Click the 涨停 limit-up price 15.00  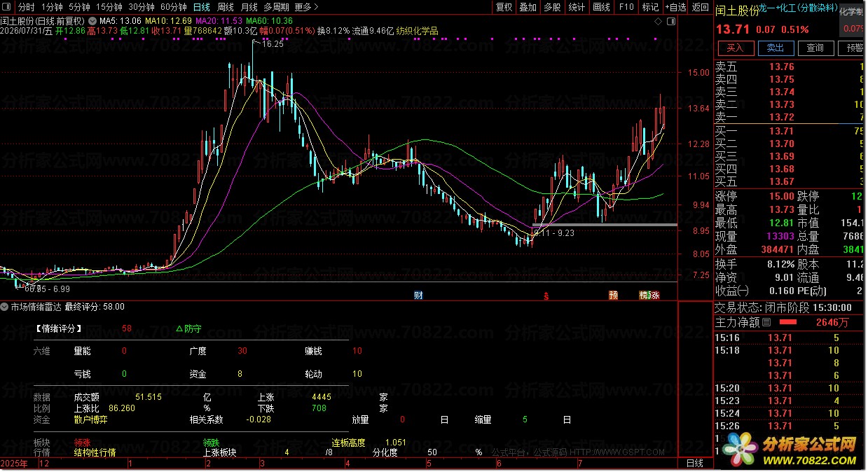click(x=781, y=196)
